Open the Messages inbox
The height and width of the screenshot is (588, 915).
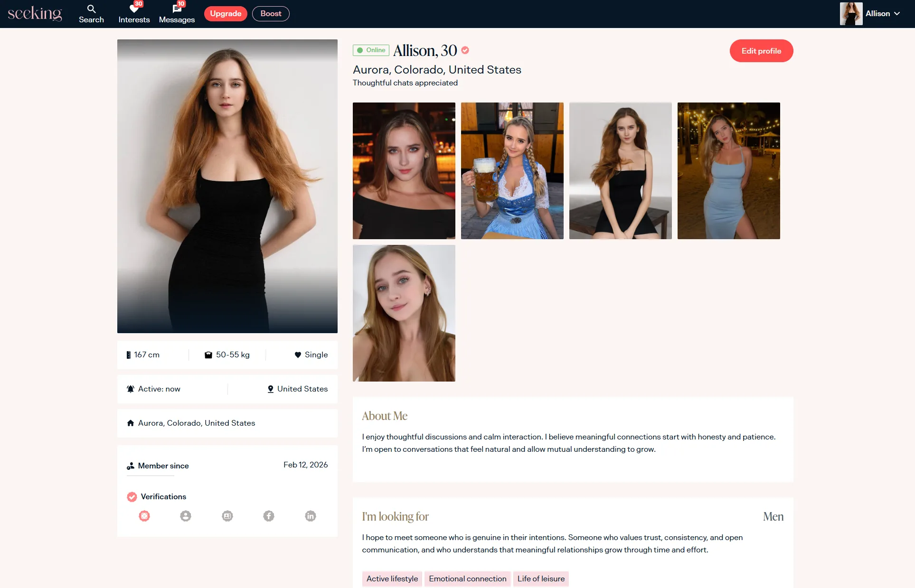tap(177, 14)
